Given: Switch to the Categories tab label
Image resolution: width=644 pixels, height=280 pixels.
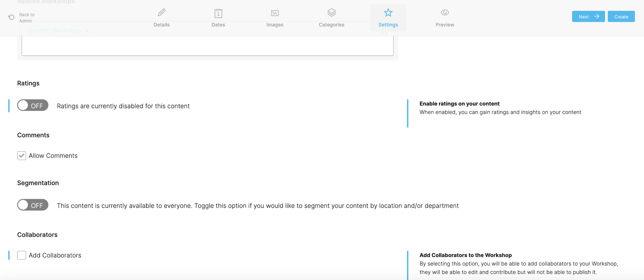Looking at the screenshot, I should click(331, 25).
